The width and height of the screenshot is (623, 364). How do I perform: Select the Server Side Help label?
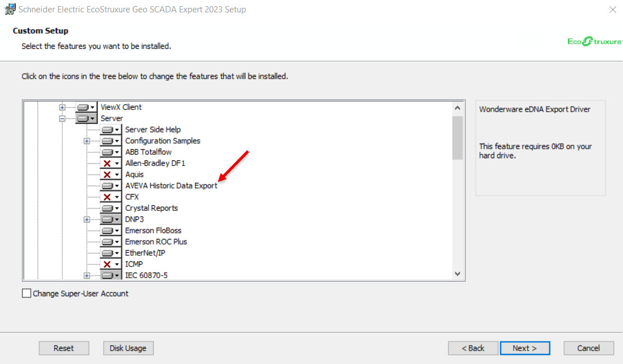153,130
